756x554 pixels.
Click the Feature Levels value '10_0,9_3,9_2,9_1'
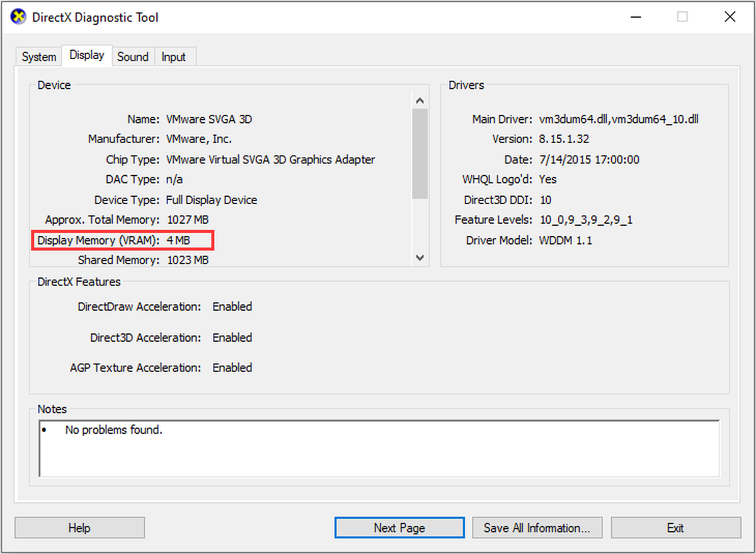point(586,220)
